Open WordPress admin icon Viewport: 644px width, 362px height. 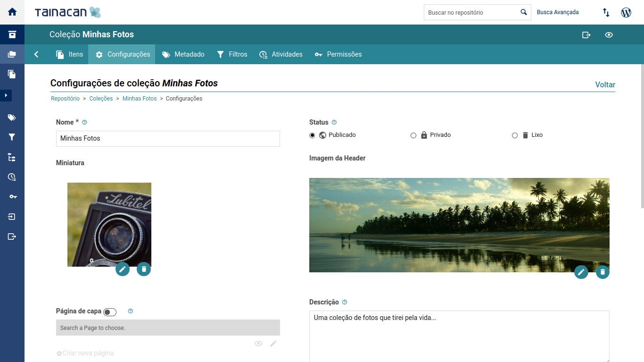tap(626, 12)
